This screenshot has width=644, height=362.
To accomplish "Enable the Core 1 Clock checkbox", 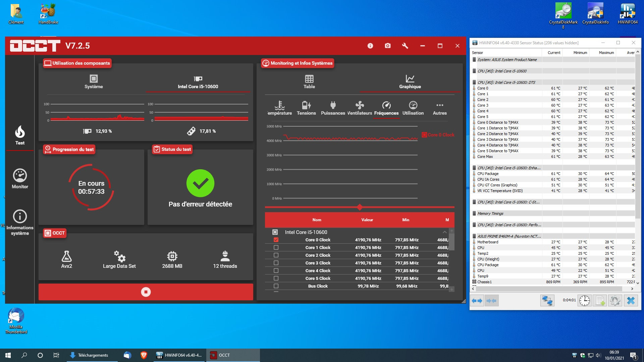I will pyautogui.click(x=276, y=248).
